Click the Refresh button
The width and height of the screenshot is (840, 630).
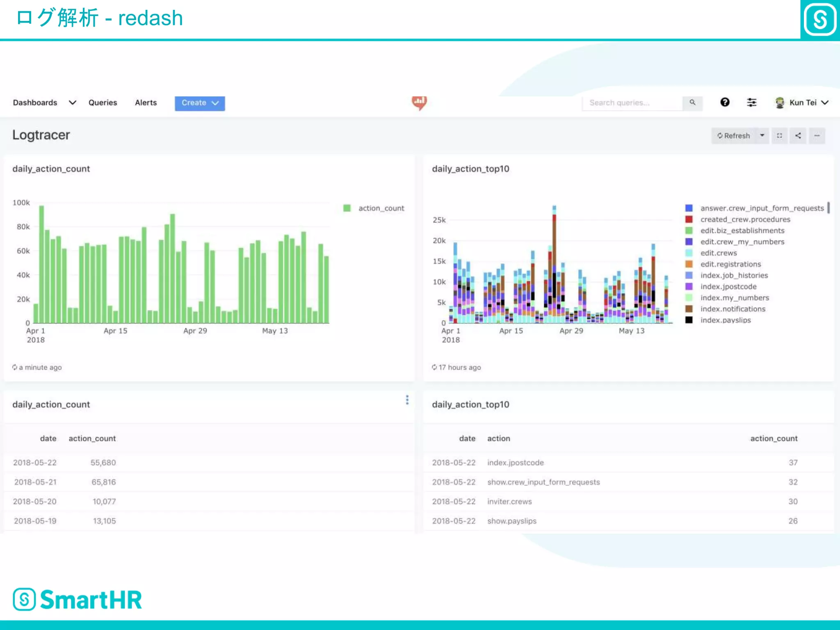(x=733, y=136)
